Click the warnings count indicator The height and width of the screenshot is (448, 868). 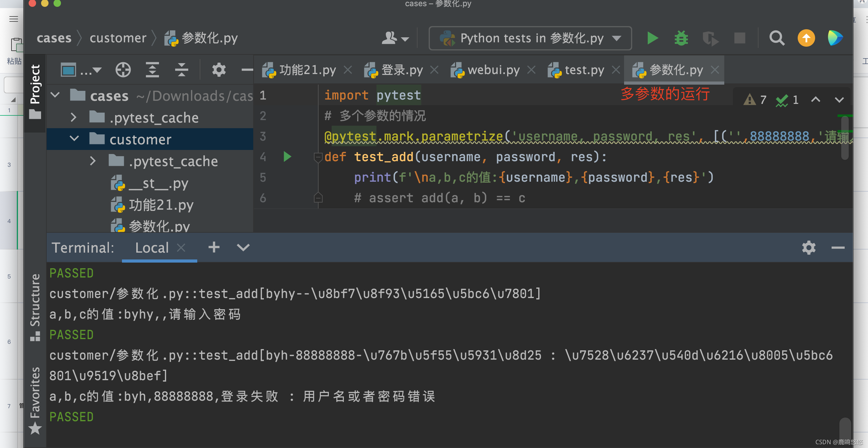point(755,100)
